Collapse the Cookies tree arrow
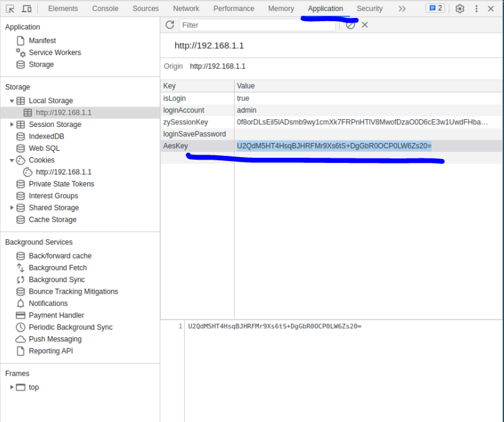The height and width of the screenshot is (422, 504). [12, 160]
